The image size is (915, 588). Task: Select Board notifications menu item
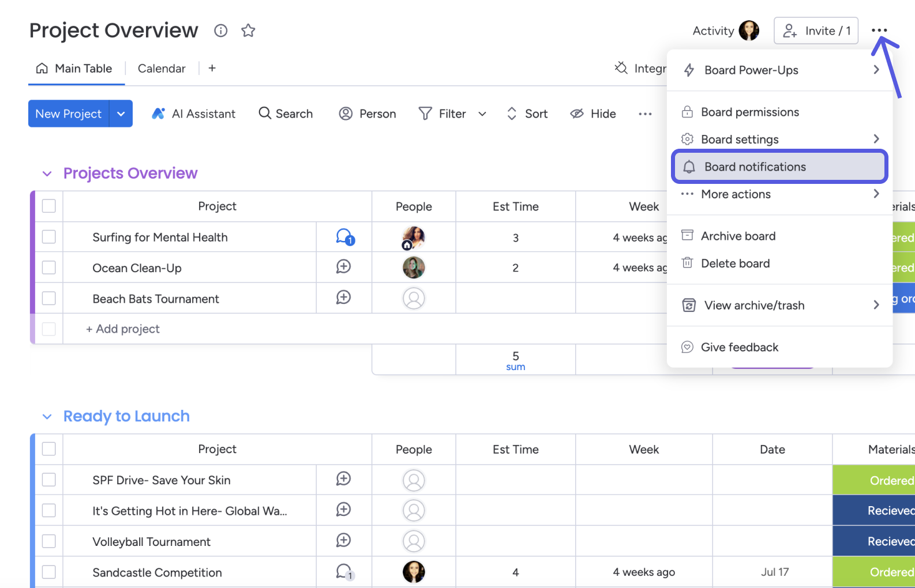[x=779, y=167]
